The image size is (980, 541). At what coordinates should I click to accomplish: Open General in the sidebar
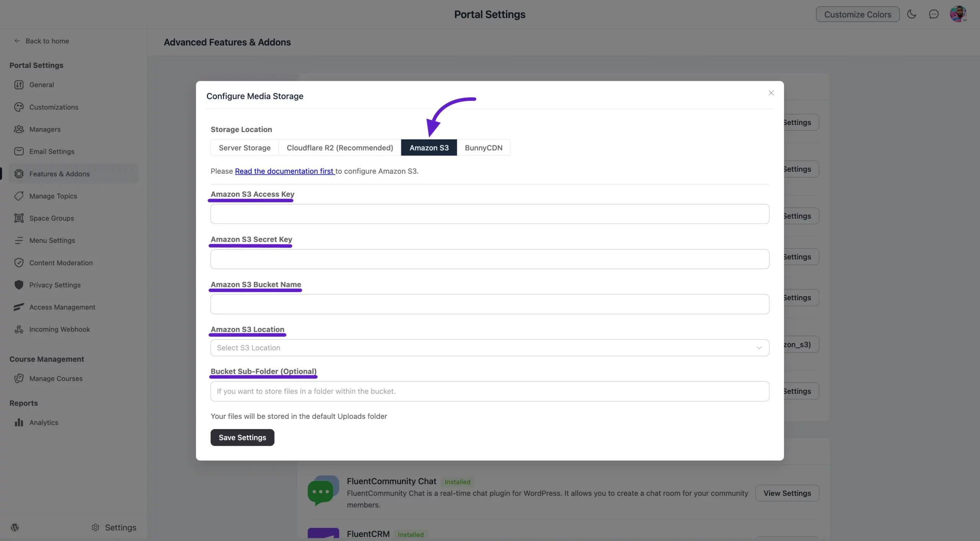pyautogui.click(x=73, y=85)
